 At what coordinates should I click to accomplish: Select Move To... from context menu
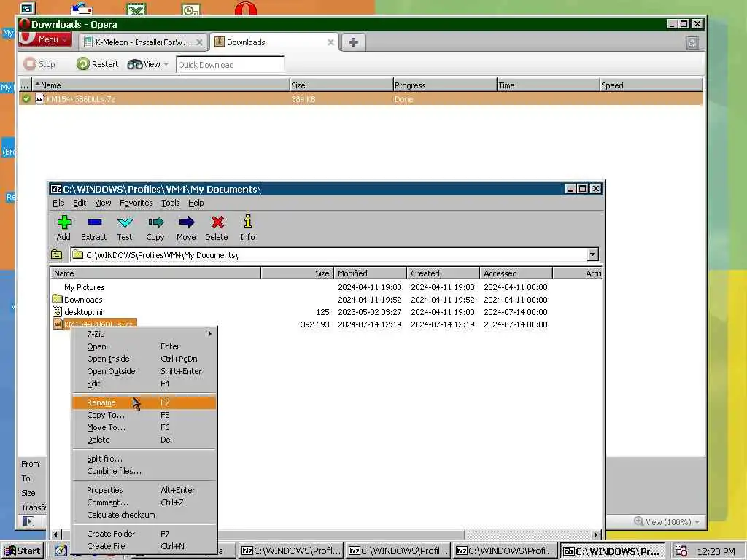[x=144, y=427]
